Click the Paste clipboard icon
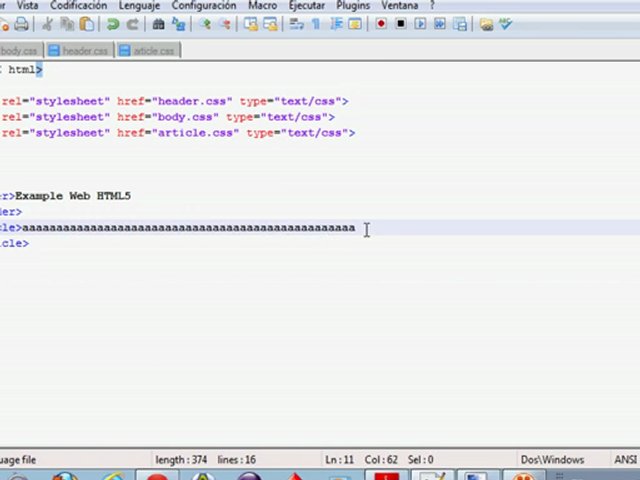Viewport: 640px width, 480px height. coord(87,24)
